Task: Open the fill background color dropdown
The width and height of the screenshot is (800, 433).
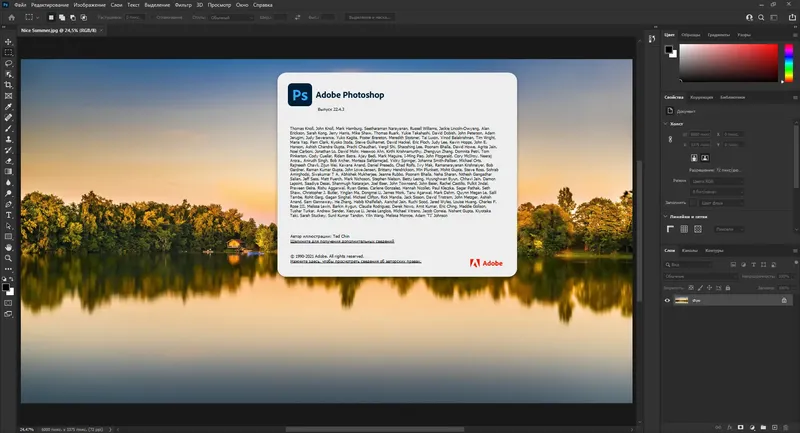Action: (x=721, y=203)
